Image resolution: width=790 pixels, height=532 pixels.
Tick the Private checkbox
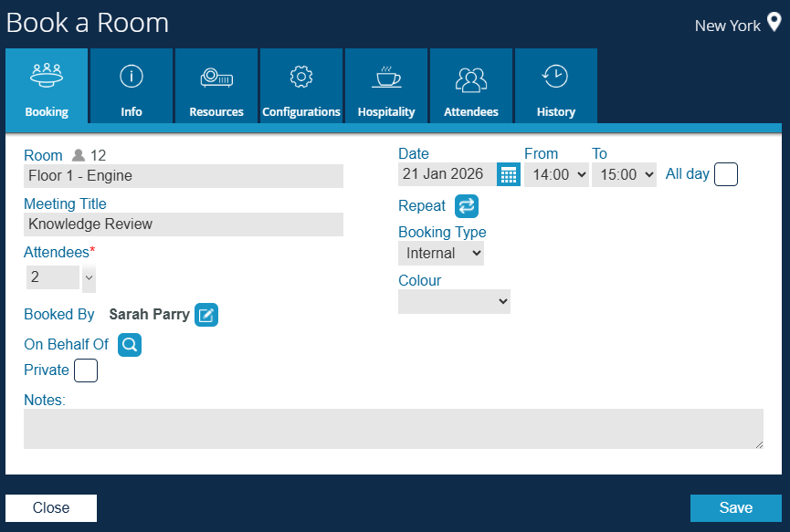pos(85,370)
